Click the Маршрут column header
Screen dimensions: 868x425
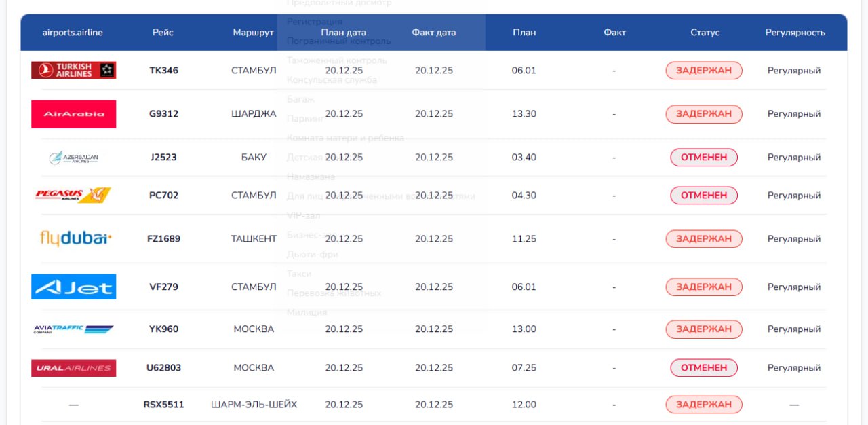point(253,33)
